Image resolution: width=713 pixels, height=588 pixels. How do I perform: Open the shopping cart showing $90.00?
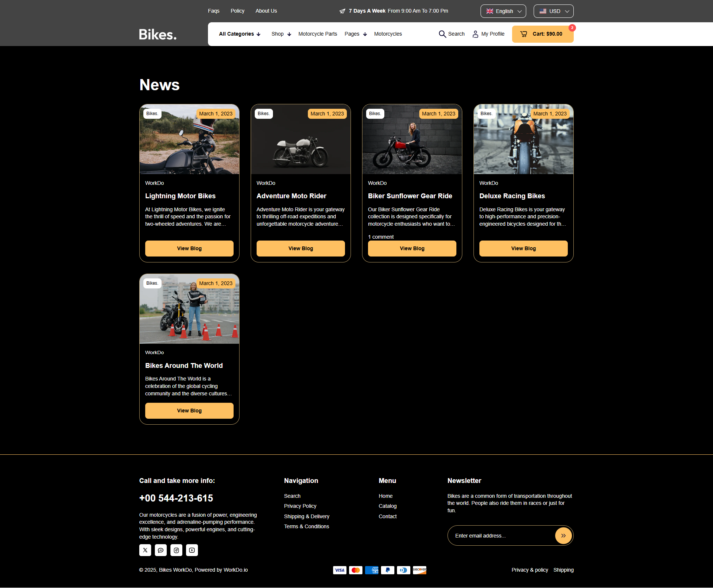[543, 34]
